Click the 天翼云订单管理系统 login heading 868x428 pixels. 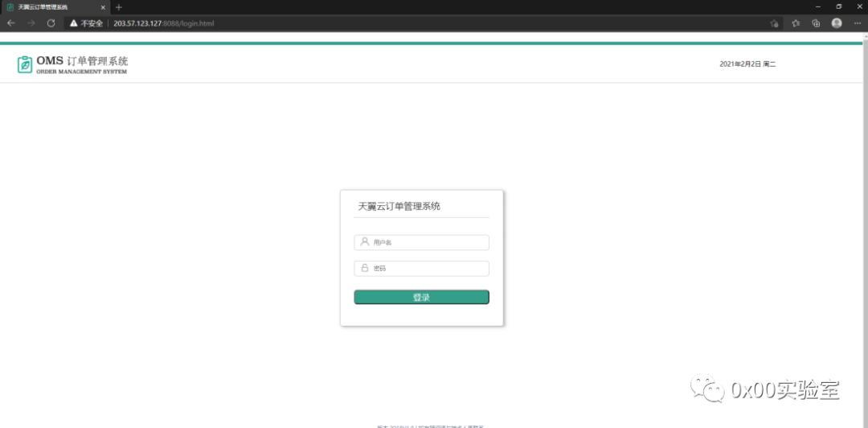[399, 206]
